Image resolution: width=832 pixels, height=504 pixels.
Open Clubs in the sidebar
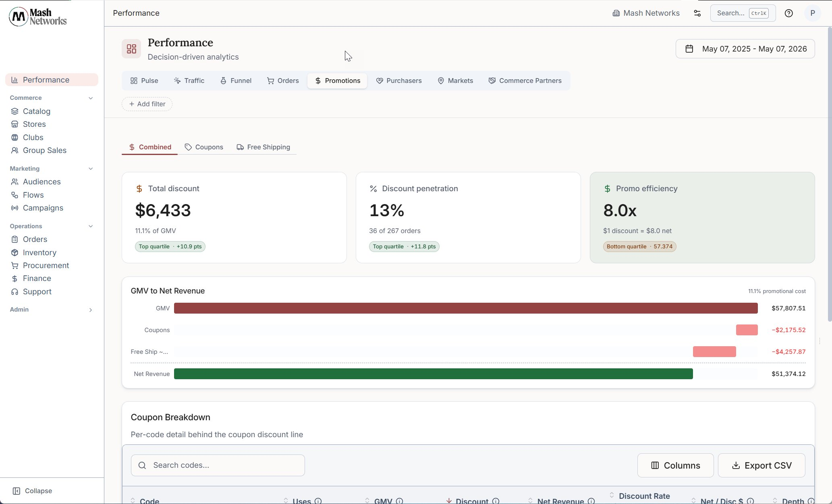33,137
